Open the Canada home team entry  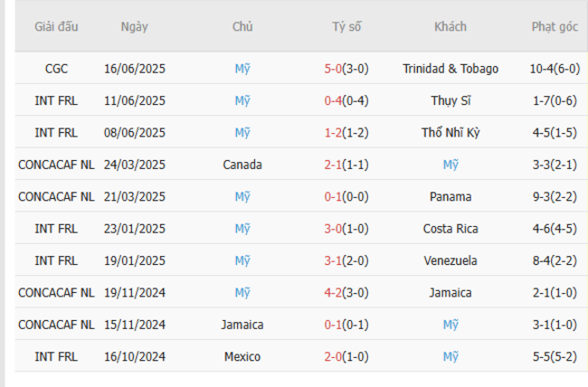point(242,165)
